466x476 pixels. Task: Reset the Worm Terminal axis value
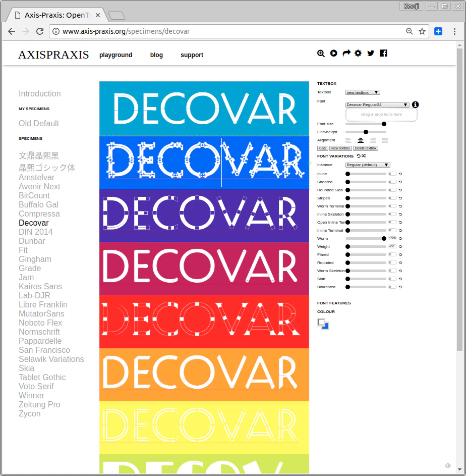point(400,206)
